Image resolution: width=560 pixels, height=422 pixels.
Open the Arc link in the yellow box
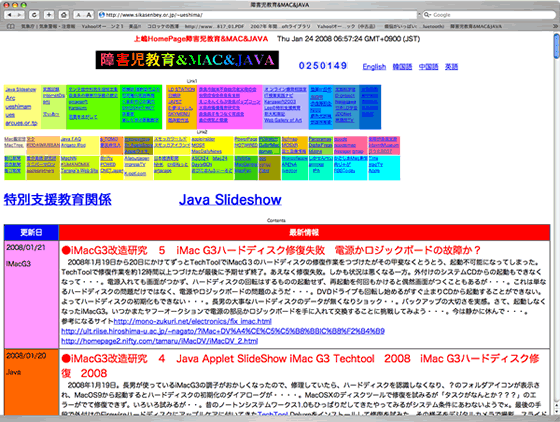click(10, 98)
